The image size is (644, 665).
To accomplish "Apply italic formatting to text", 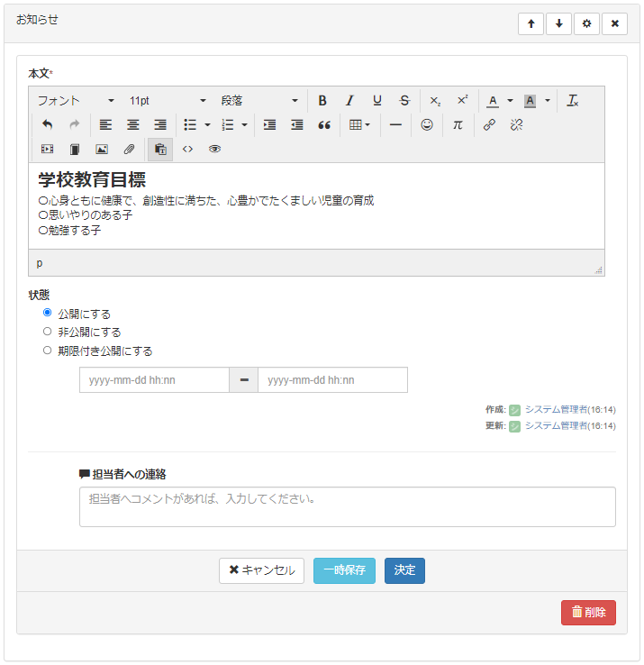I will click(x=349, y=101).
